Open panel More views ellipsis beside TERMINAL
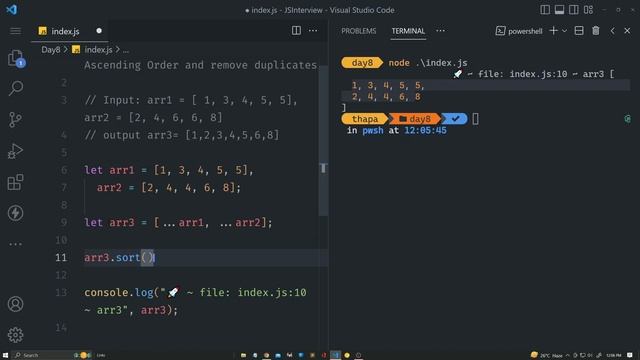Screen dimensions: 640x360 440,31
